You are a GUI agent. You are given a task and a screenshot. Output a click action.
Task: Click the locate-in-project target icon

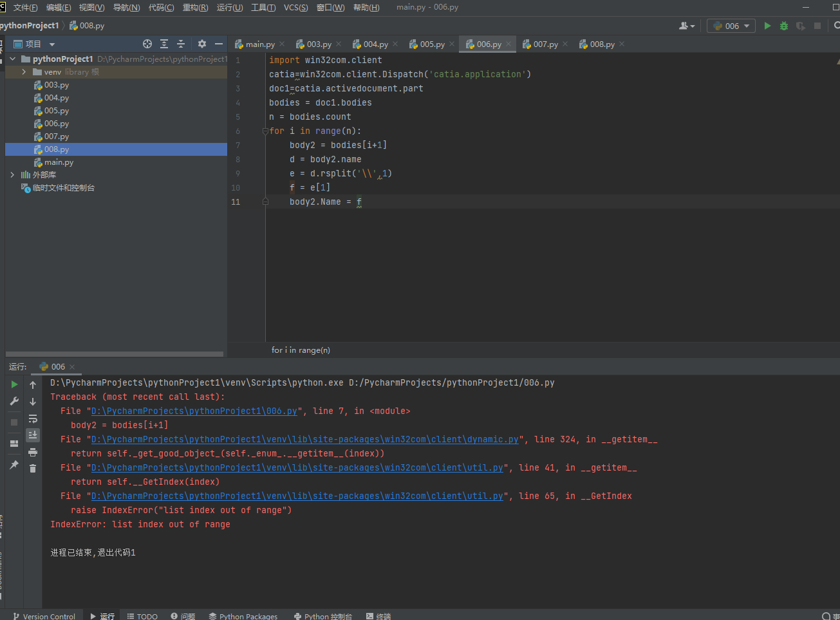point(147,44)
